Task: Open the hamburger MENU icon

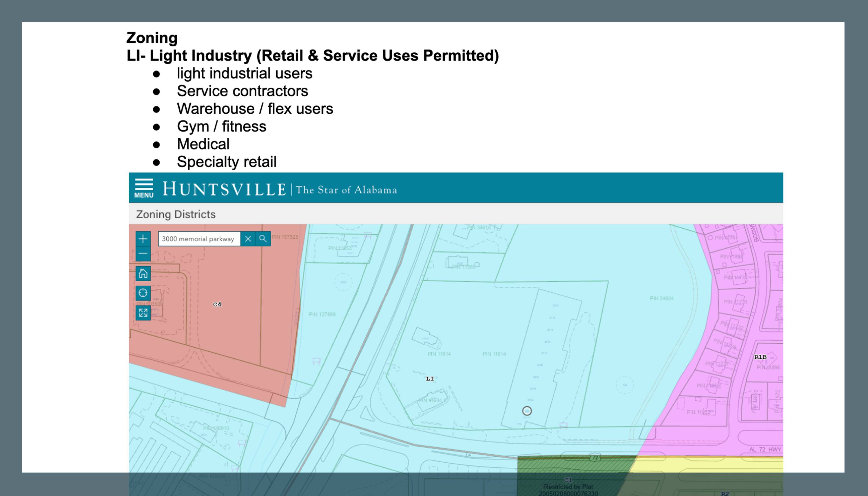Action: click(144, 188)
